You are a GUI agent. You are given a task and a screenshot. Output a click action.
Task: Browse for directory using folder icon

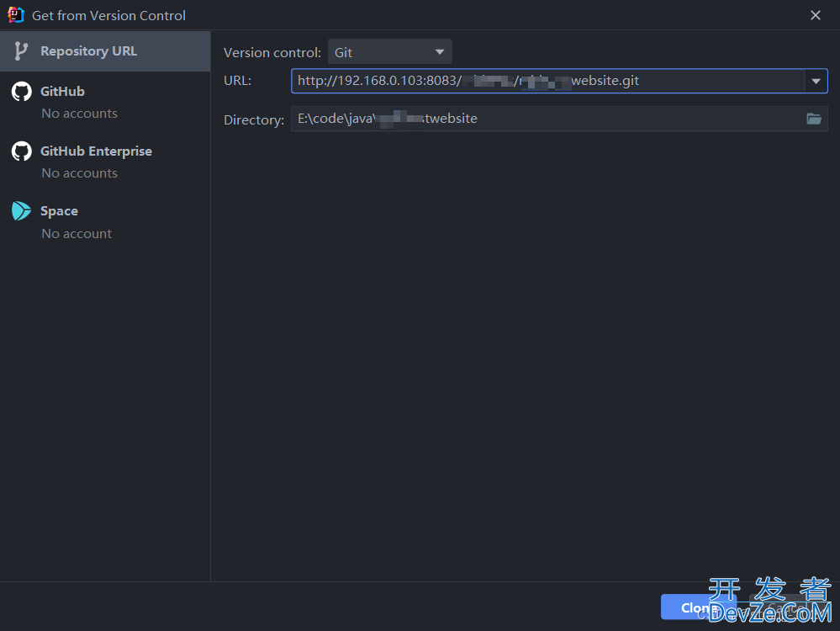pyautogui.click(x=814, y=119)
